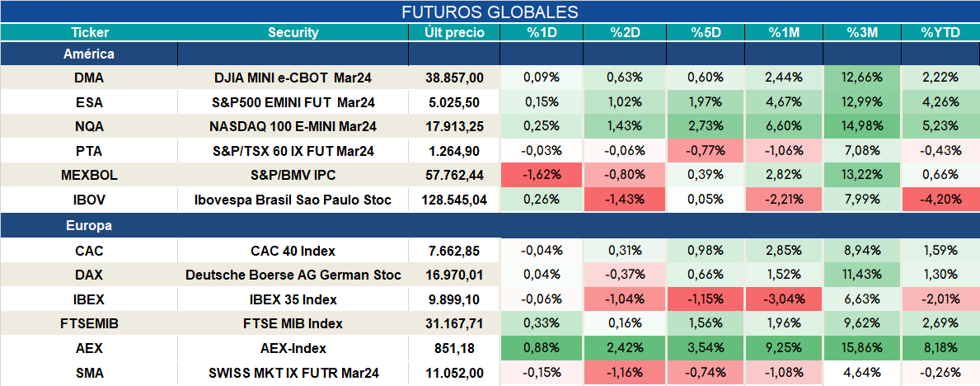Click the %1D column header

[x=541, y=33]
